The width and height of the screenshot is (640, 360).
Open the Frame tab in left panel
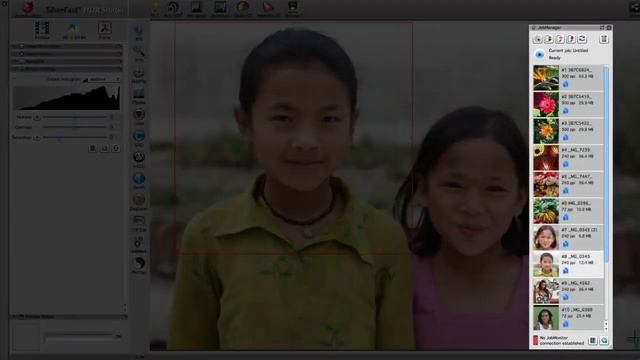click(x=104, y=31)
